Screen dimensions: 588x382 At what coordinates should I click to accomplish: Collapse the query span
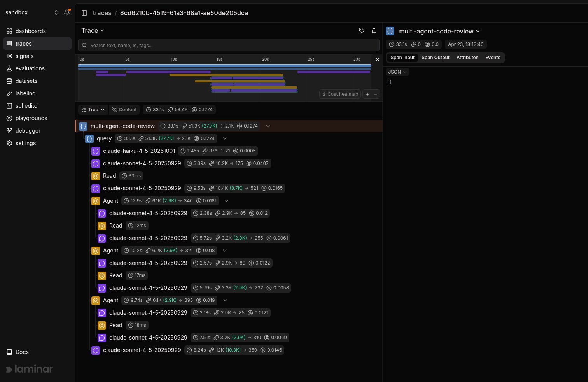[x=225, y=138]
